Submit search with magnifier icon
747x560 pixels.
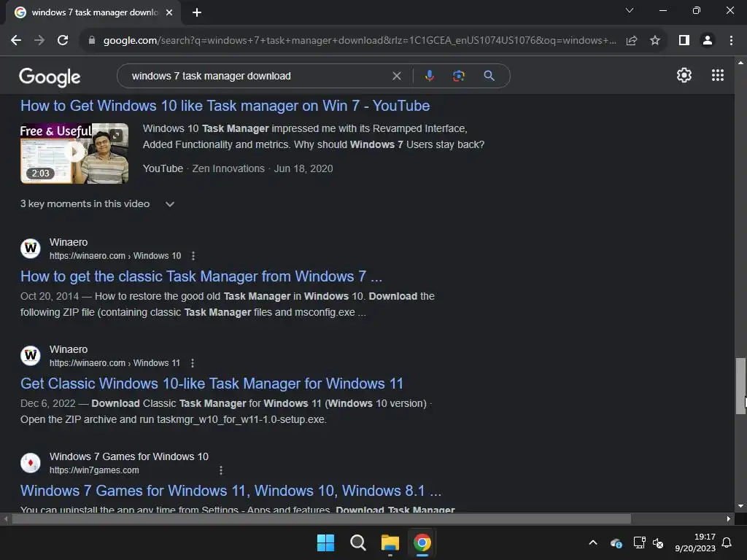click(489, 76)
